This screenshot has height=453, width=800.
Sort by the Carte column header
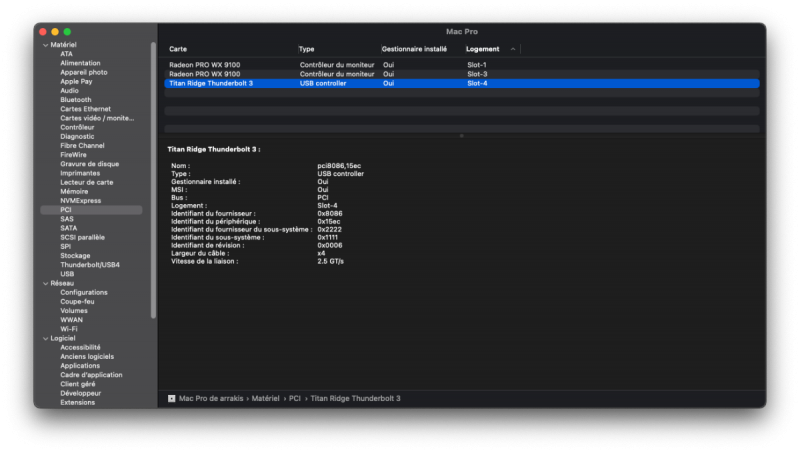pos(178,49)
